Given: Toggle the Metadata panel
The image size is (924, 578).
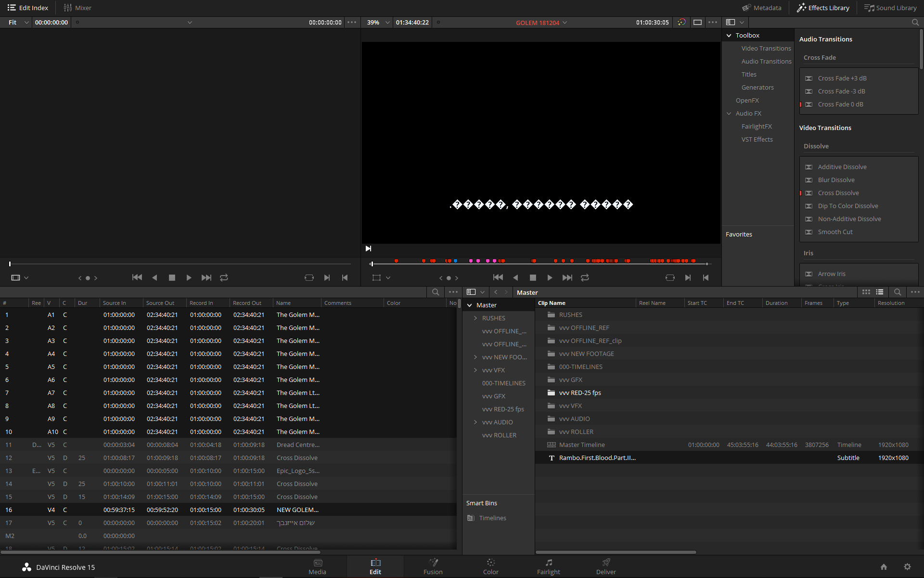Looking at the screenshot, I should pos(762,8).
